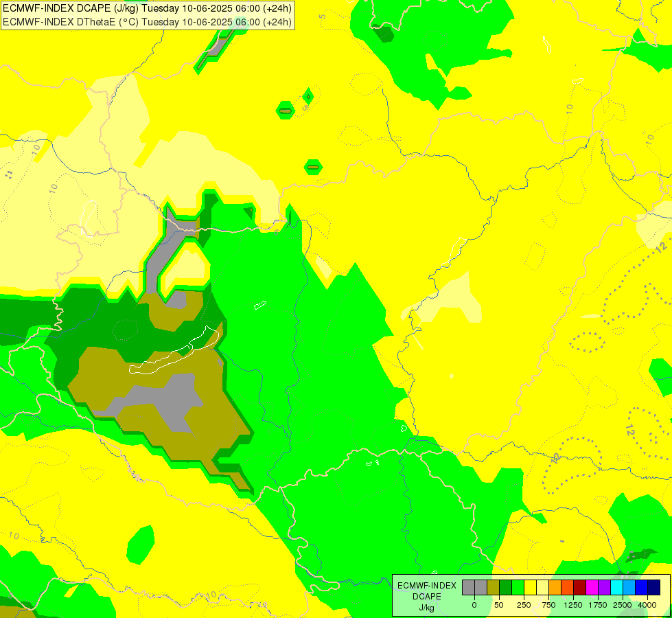Select the dark red legend swatch
The height and width of the screenshot is (618, 672).
click(x=579, y=587)
